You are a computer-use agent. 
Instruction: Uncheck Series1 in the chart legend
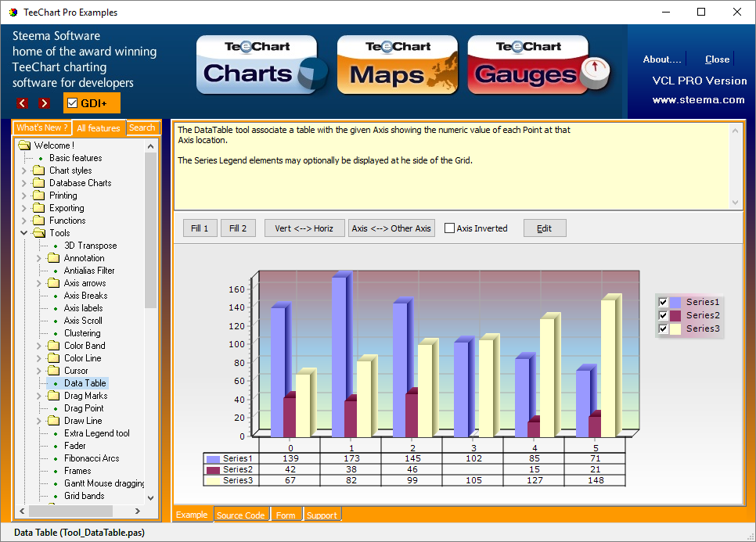coord(663,302)
